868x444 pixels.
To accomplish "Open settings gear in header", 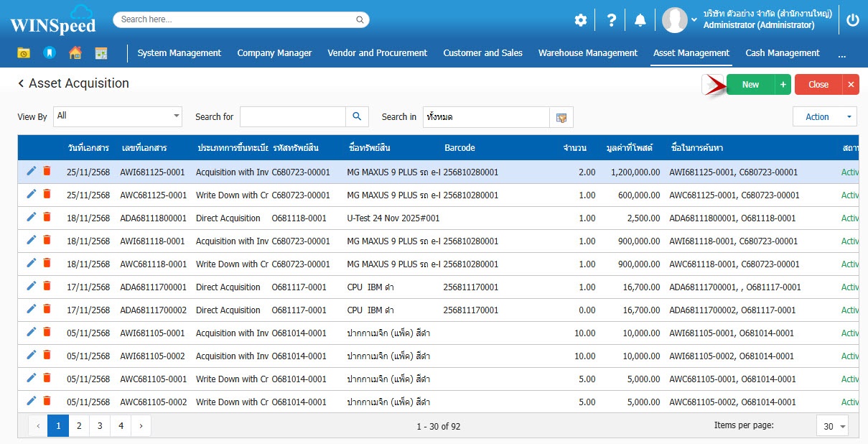I will pos(580,20).
